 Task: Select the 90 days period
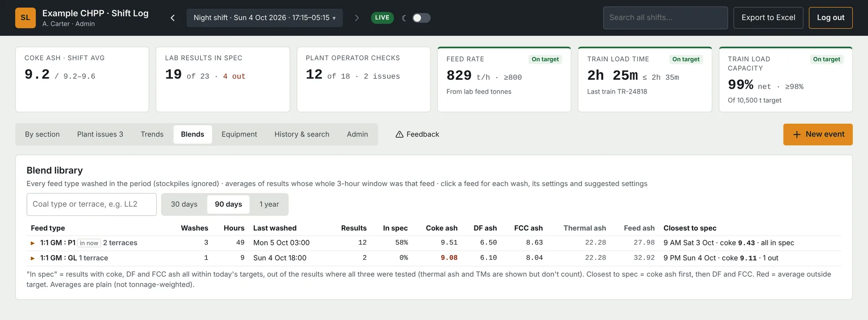click(x=228, y=204)
